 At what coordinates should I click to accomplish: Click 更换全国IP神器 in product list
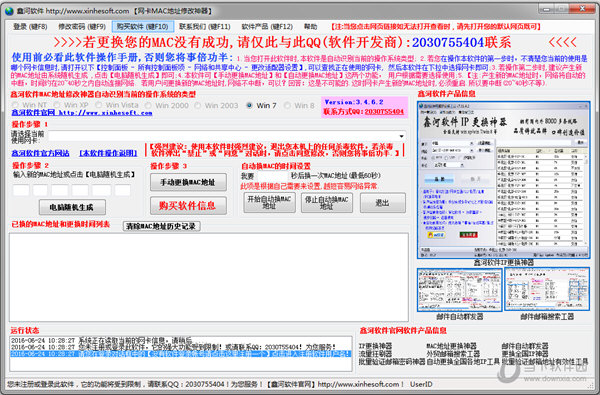click(525, 353)
